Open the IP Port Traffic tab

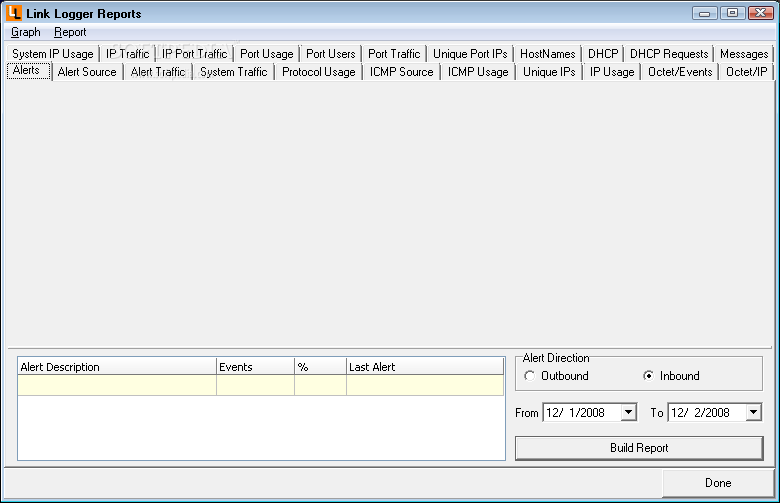(x=195, y=54)
